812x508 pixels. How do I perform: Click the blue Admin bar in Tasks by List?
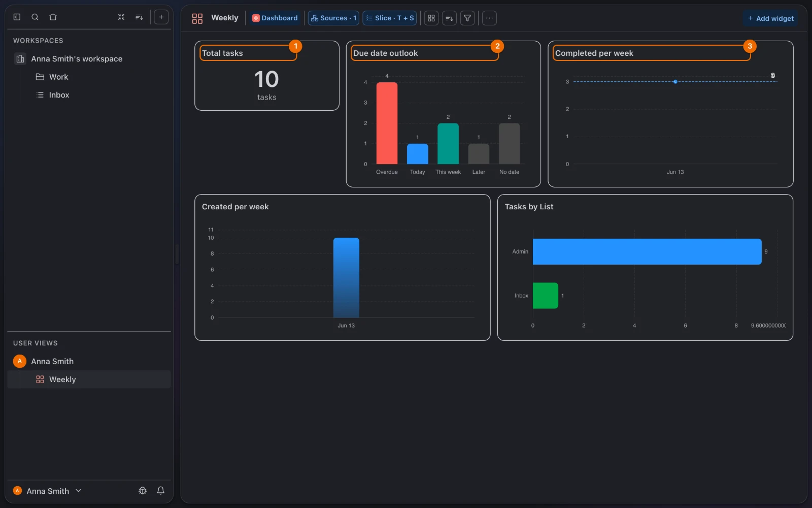[647, 251]
